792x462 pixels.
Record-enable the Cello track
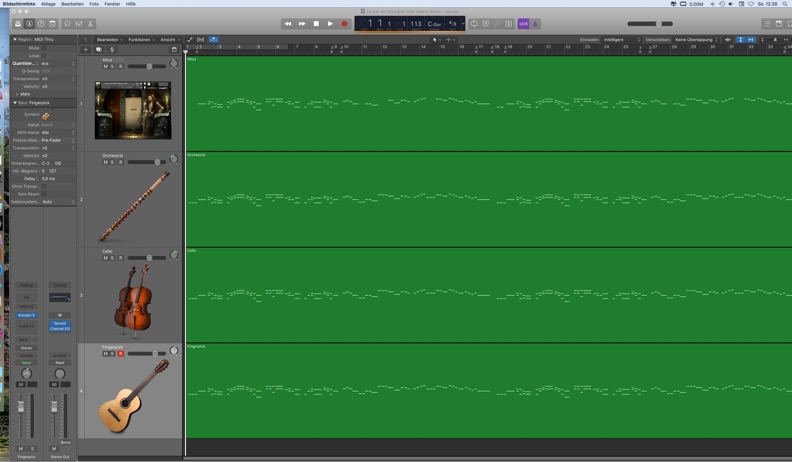tap(120, 258)
